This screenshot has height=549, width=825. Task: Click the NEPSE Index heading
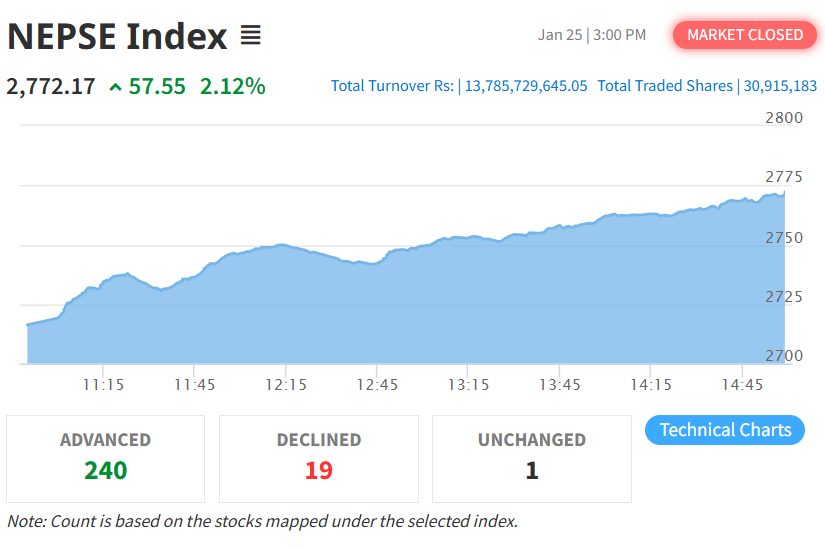tap(117, 37)
